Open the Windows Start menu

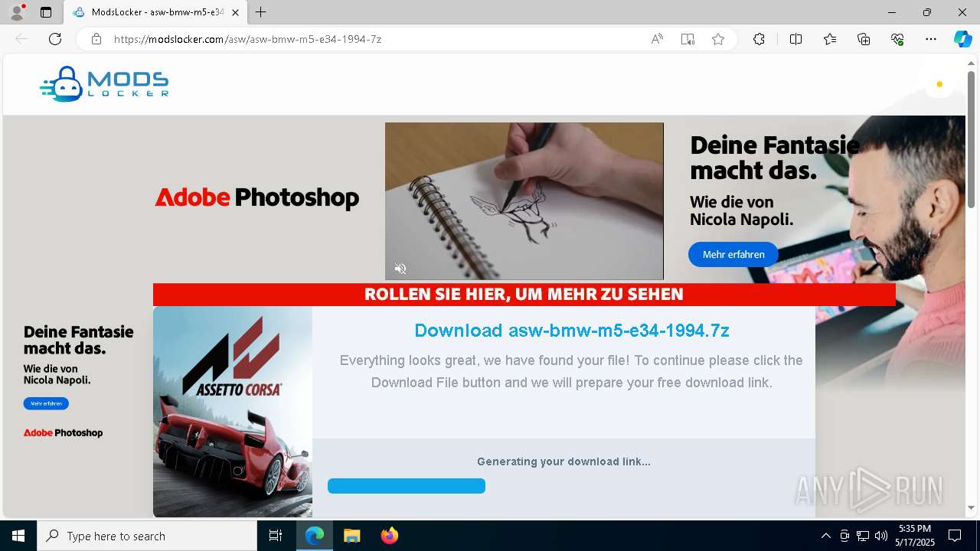18,536
